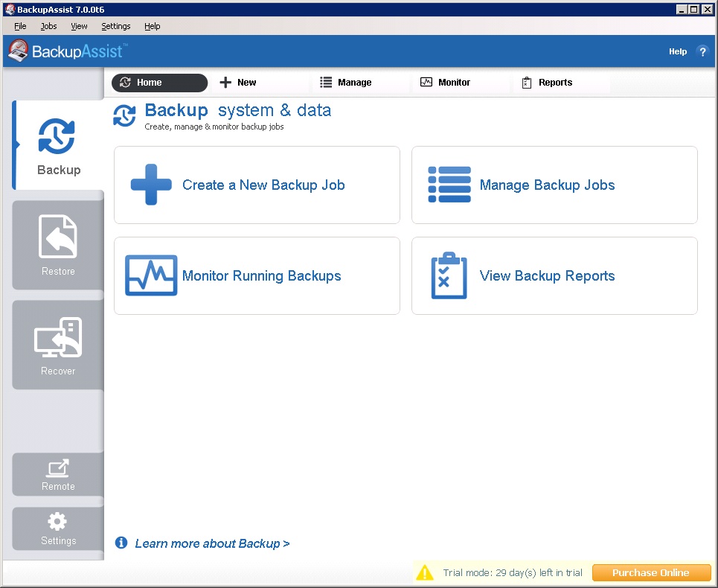Open the Restore section icon

[x=58, y=237]
